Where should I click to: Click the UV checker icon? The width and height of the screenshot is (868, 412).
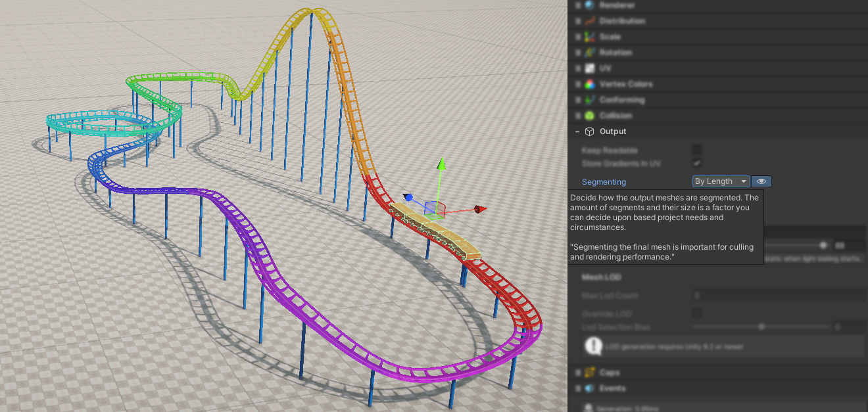(589, 68)
